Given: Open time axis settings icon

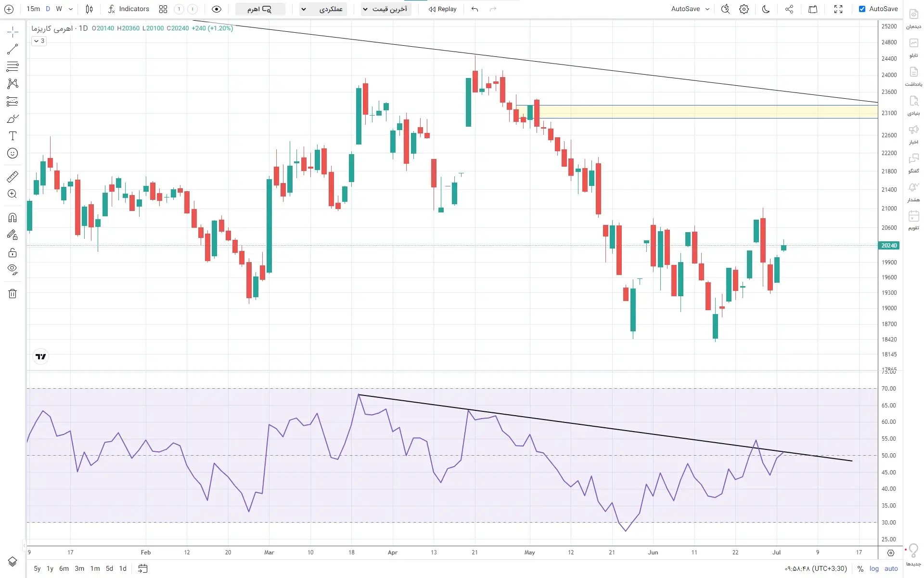Looking at the screenshot, I should coord(891,553).
